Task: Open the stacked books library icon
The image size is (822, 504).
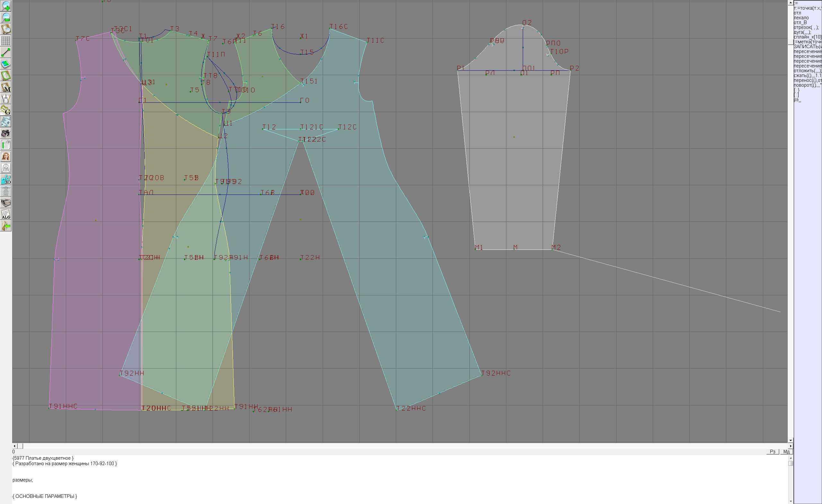Action: click(x=6, y=203)
